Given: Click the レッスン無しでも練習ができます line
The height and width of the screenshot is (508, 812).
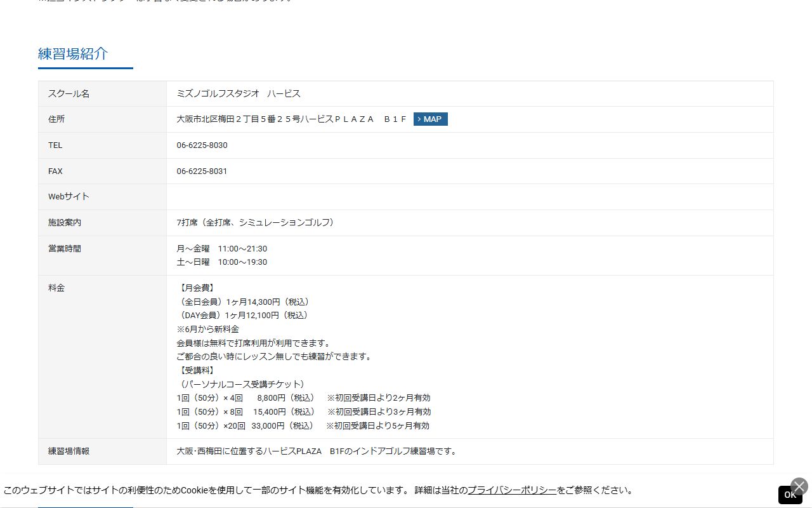Looking at the screenshot, I should click(274, 357).
